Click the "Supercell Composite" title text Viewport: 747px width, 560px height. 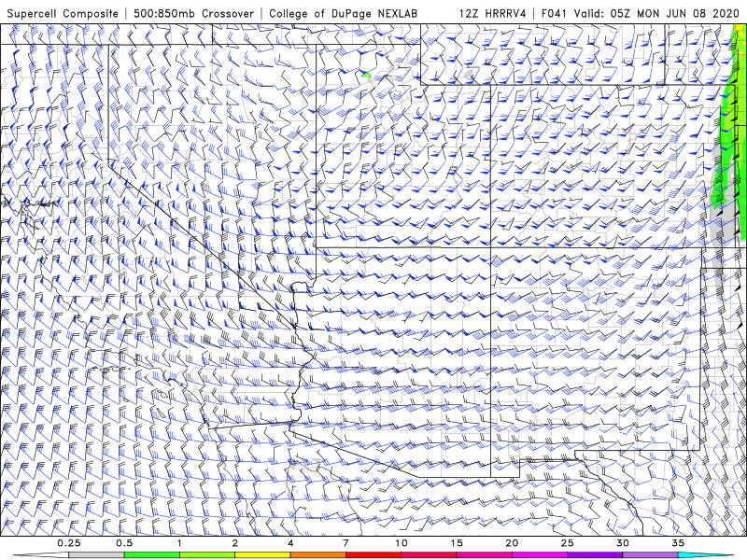coord(63,13)
